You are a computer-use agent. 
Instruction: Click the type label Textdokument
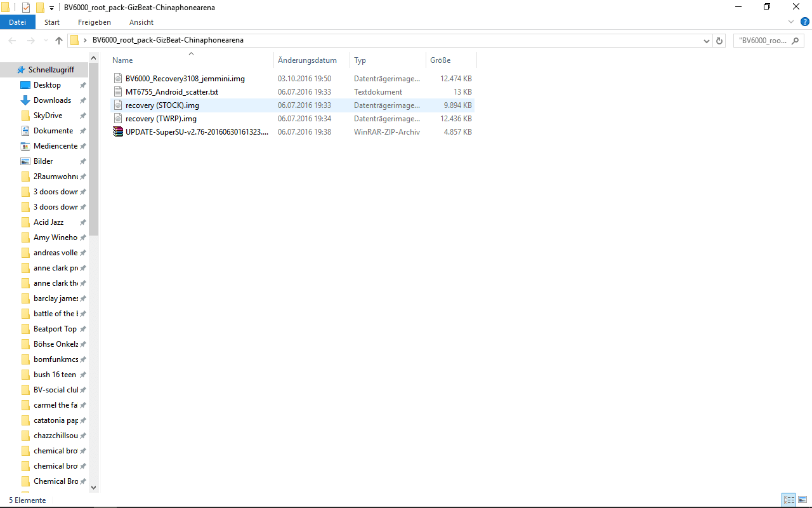click(378, 92)
